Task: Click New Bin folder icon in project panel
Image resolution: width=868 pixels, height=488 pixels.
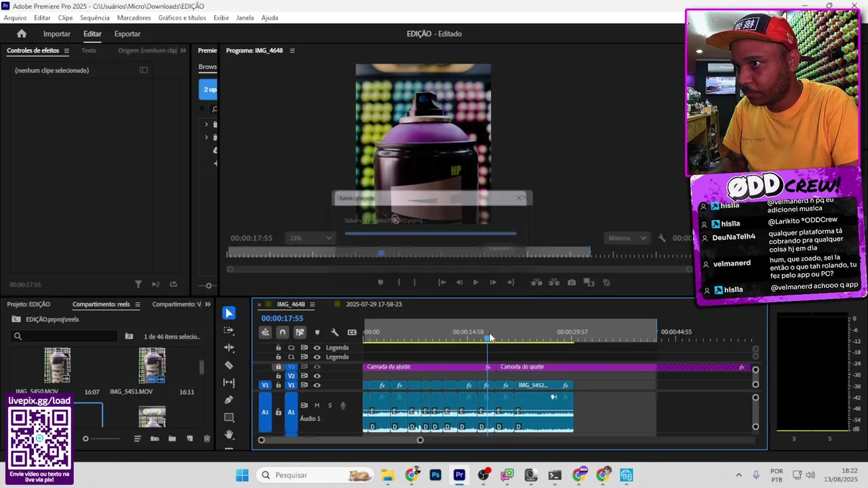Action: 172,439
